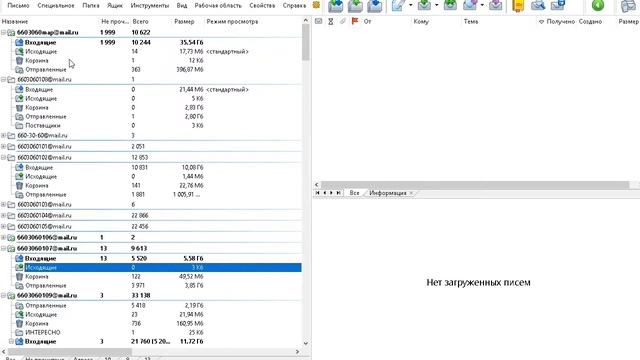Switch to the Информация tab

(388, 193)
